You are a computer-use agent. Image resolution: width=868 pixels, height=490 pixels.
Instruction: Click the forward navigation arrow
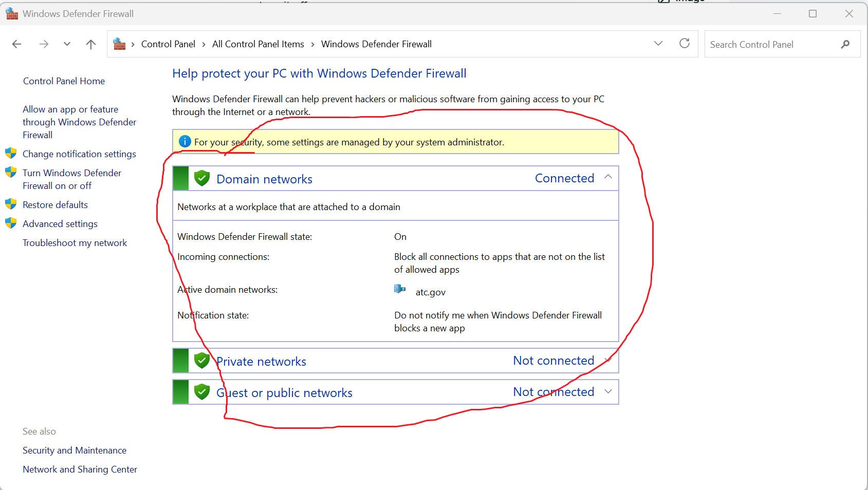[44, 44]
